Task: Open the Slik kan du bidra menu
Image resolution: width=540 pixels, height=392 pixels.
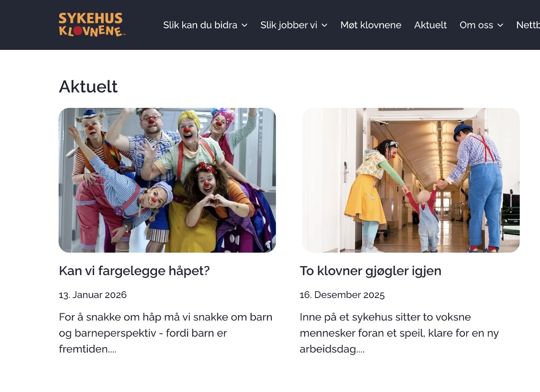Action: [x=200, y=25]
